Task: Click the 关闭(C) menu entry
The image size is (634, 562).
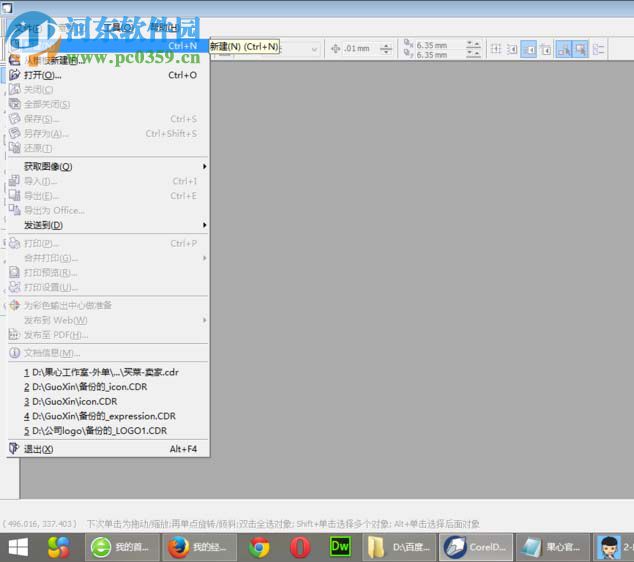Action: (108, 89)
